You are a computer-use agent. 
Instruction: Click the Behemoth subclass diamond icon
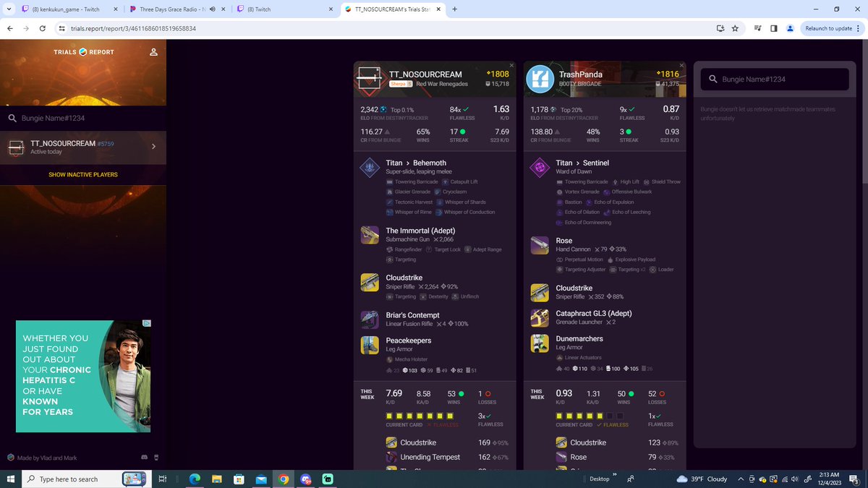point(370,168)
